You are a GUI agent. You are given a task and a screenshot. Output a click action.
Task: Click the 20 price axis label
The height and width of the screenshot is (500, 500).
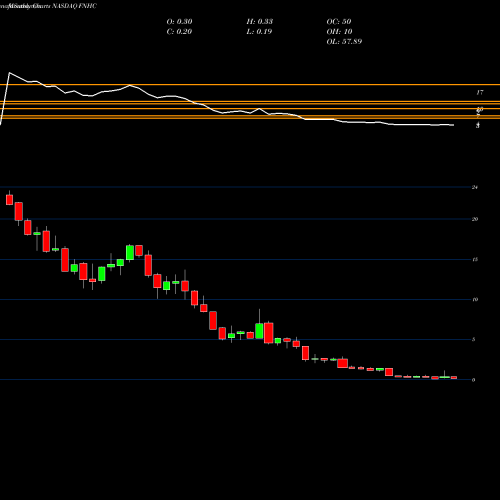(475, 219)
